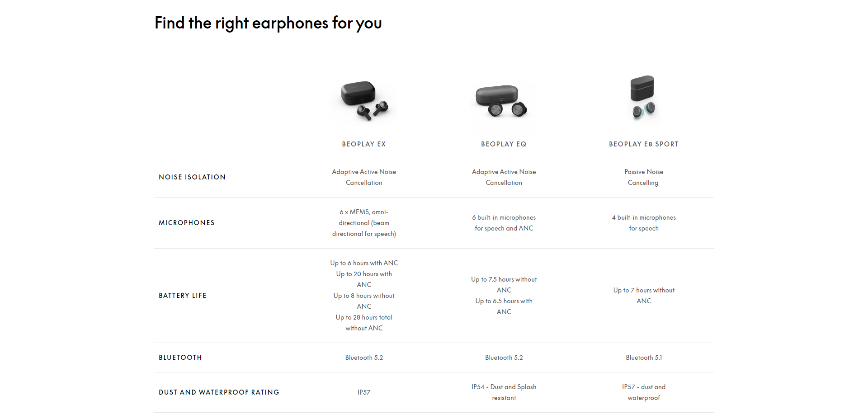Screen dimensions: 868x419
Task: Open the BEOPLAY EX product name link
Action: 364,144
